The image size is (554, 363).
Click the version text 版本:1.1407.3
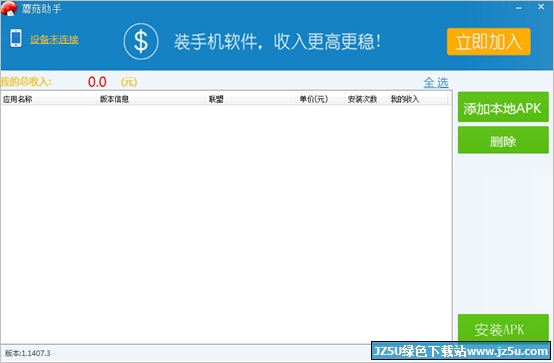[28, 353]
